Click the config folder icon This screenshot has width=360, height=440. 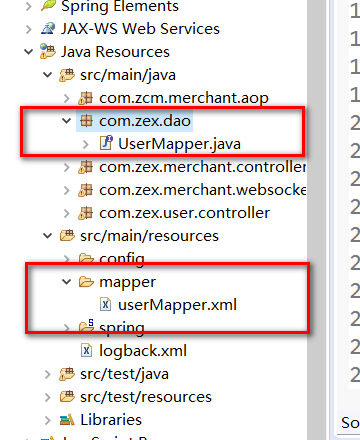click(x=86, y=258)
